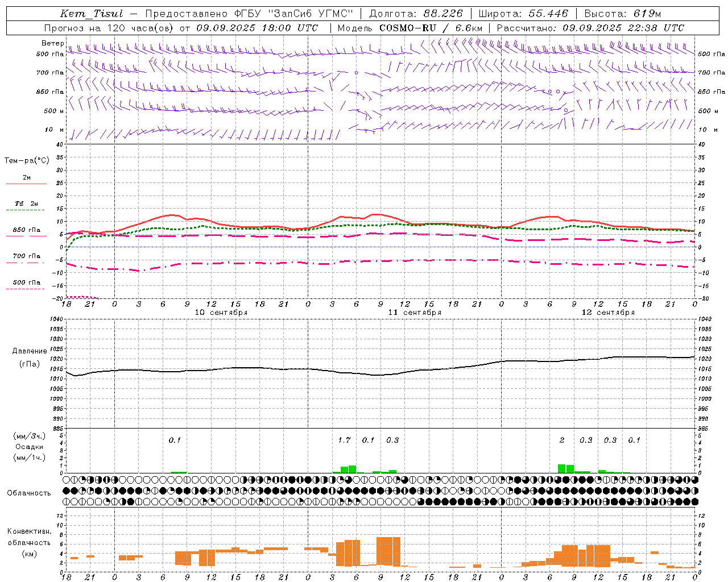Click the Ветер wind panel label
Viewport: 728px width, 582px height.
pyautogui.click(x=52, y=43)
